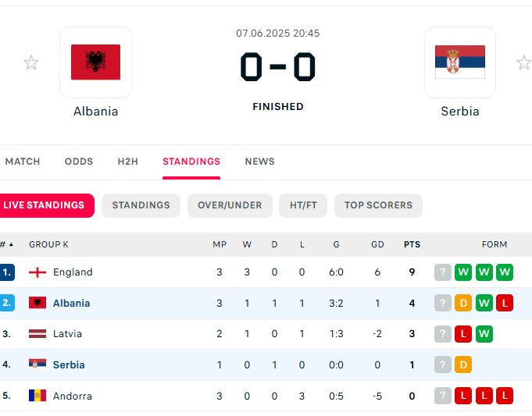The image size is (532, 416).
Task: Open Serbia's orange D form badge
Action: pyautogui.click(x=463, y=364)
